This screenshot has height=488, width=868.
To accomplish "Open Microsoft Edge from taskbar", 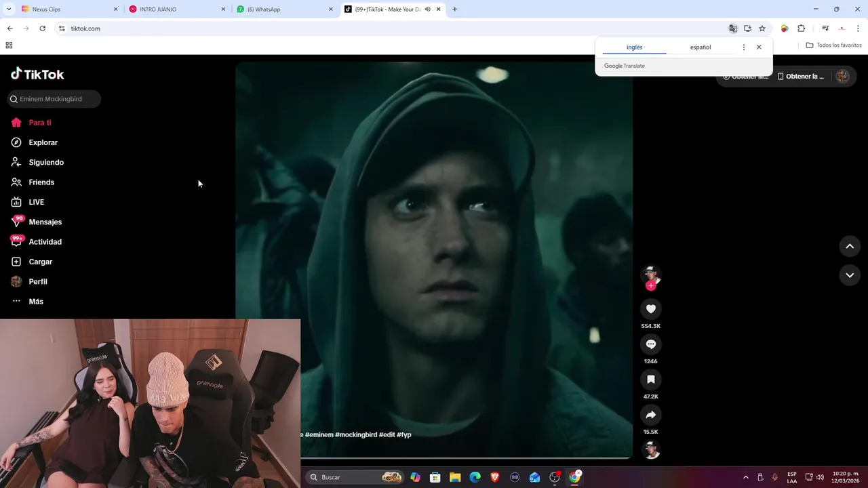I will click(x=475, y=477).
